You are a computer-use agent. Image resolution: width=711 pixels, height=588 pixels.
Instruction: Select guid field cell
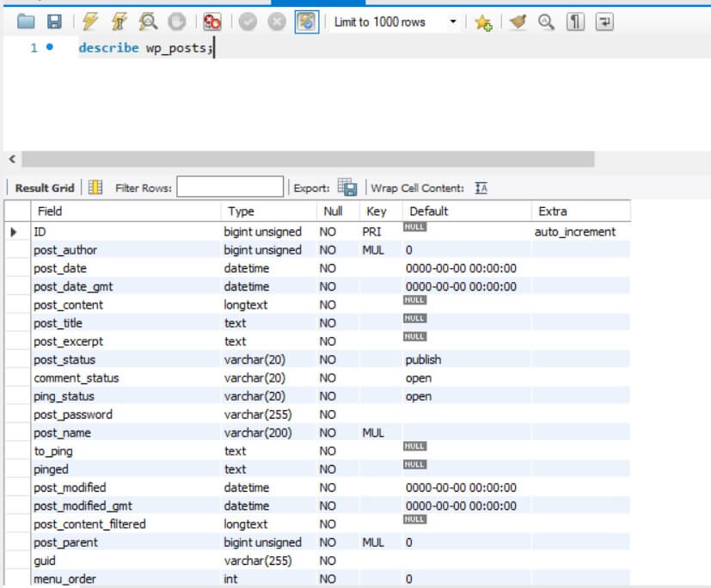pyautogui.click(x=126, y=560)
